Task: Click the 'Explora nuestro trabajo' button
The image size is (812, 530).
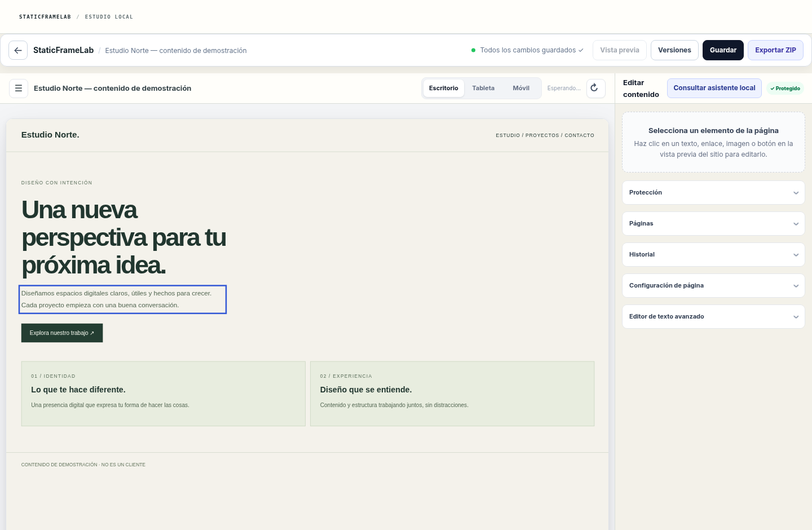Action: [62, 333]
